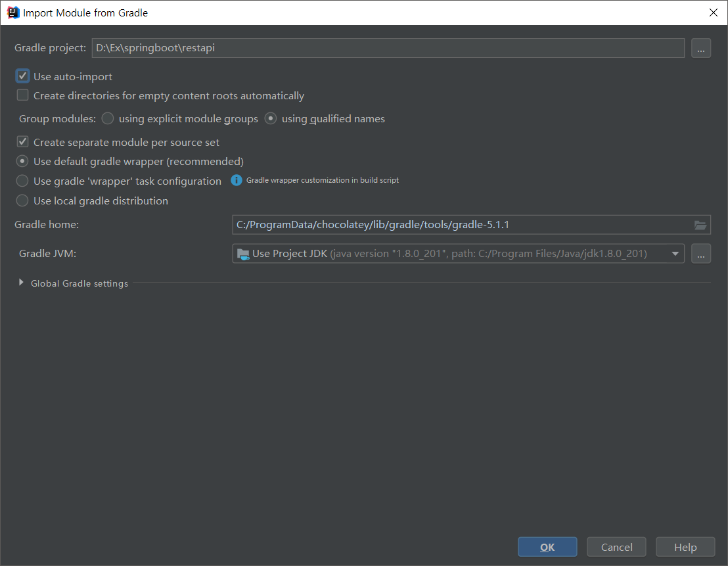Click the Group modules label
This screenshot has width=728, height=566.
(x=57, y=119)
